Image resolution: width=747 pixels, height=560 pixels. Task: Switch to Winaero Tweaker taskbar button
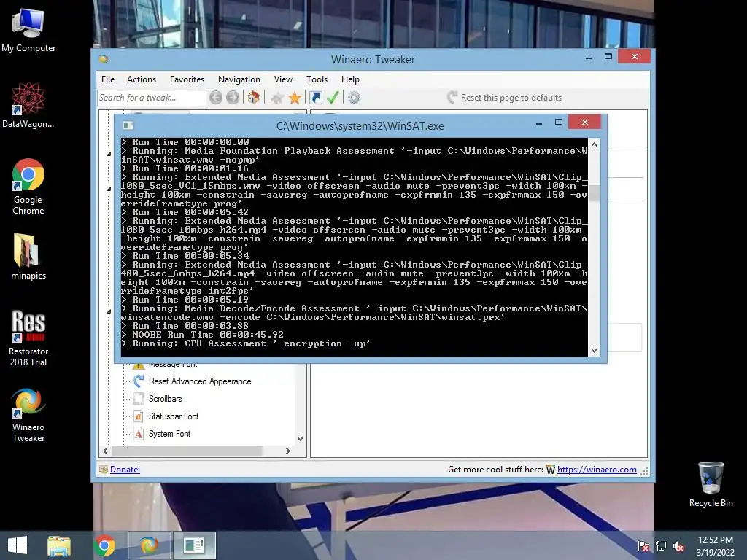pyautogui.click(x=149, y=545)
